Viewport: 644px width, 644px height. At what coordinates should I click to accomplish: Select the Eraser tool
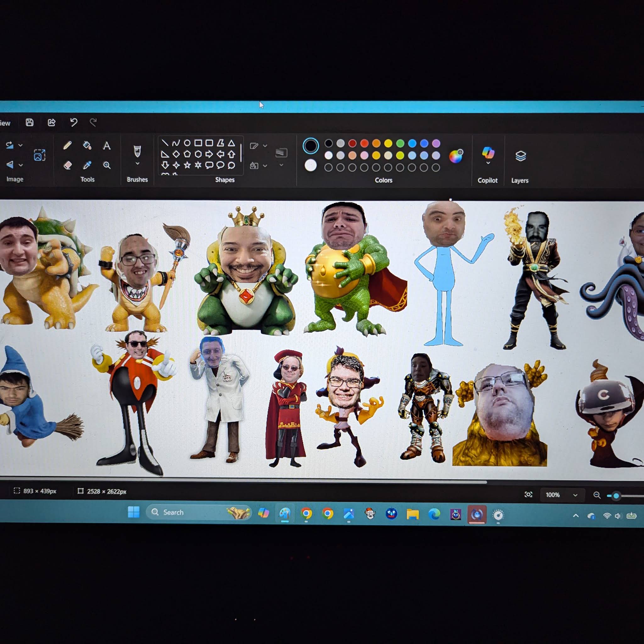(68, 165)
